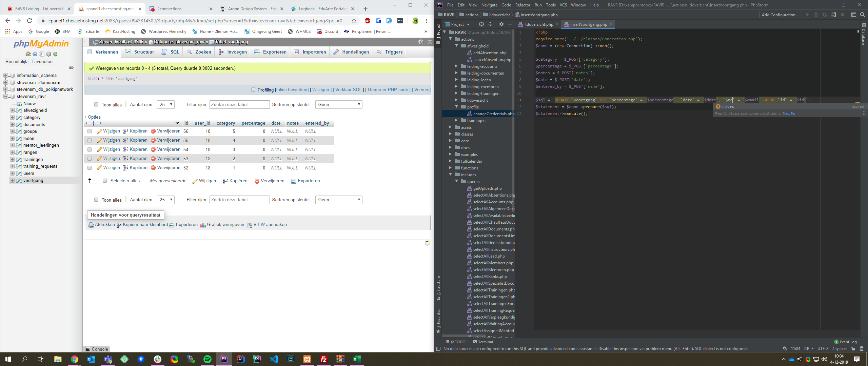868x366 pixels.
Task: Click the Genereer PHP-code link
Action: (388, 89)
